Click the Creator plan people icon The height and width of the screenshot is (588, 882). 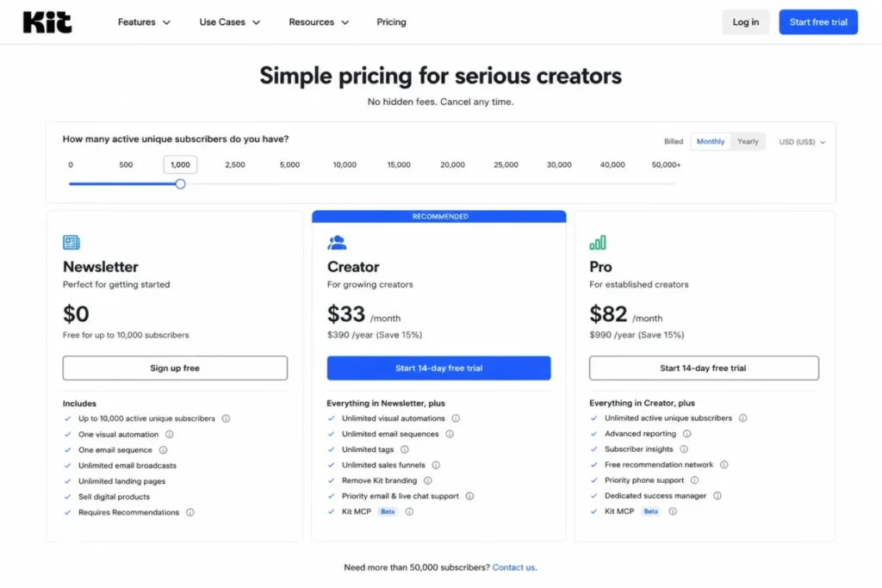pyautogui.click(x=337, y=242)
